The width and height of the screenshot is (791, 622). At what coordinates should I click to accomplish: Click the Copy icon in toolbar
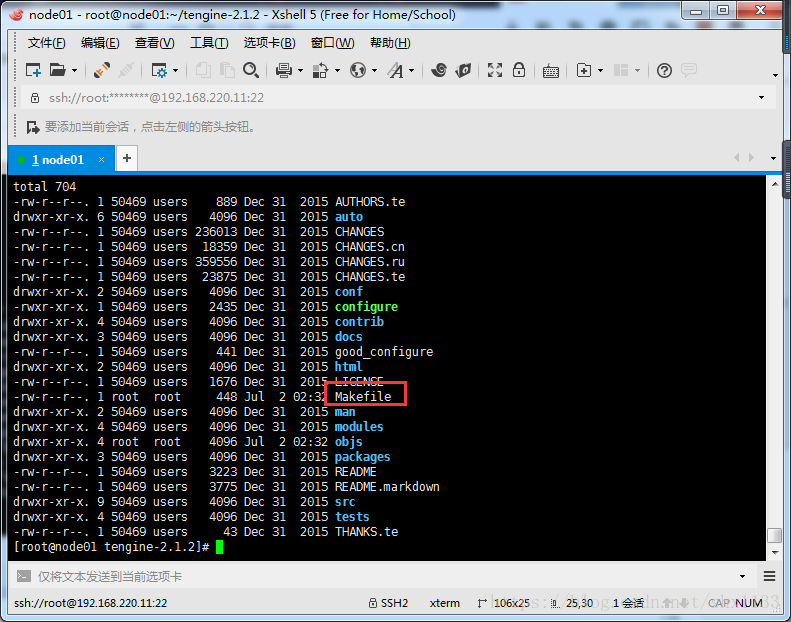[x=203, y=71]
